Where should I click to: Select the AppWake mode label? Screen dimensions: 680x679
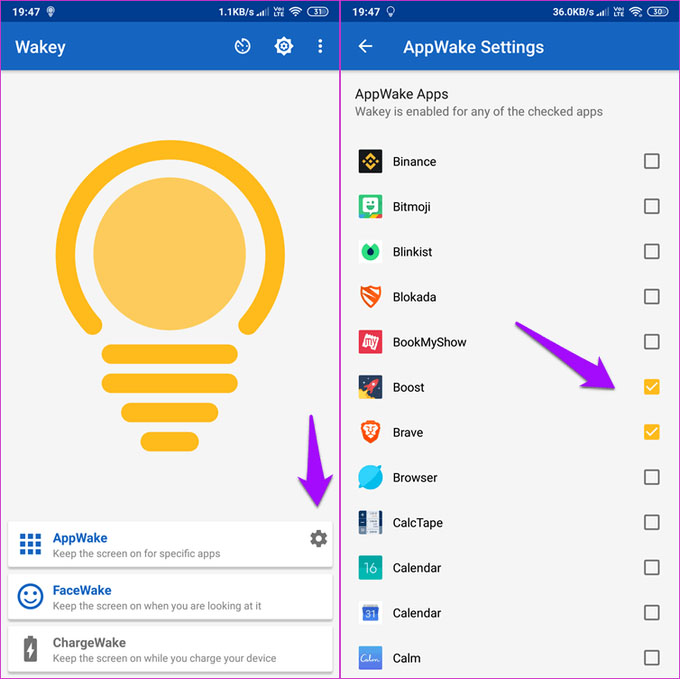80,538
